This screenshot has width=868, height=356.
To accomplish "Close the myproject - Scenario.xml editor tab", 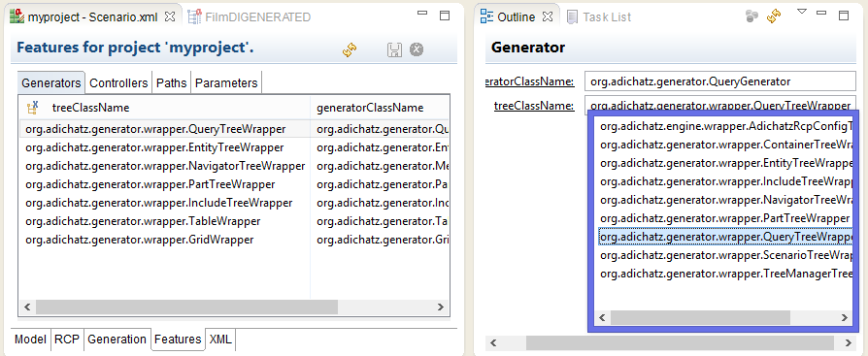I will pos(170,16).
